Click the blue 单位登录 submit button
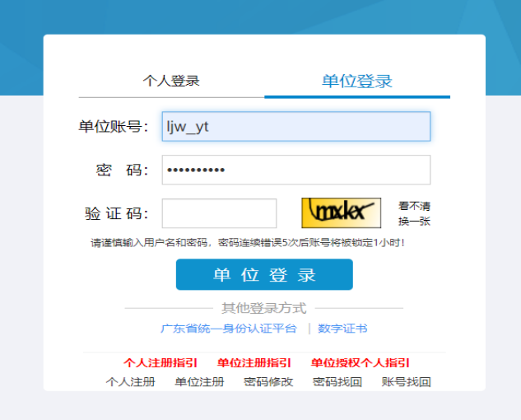521x420 pixels. (x=264, y=274)
